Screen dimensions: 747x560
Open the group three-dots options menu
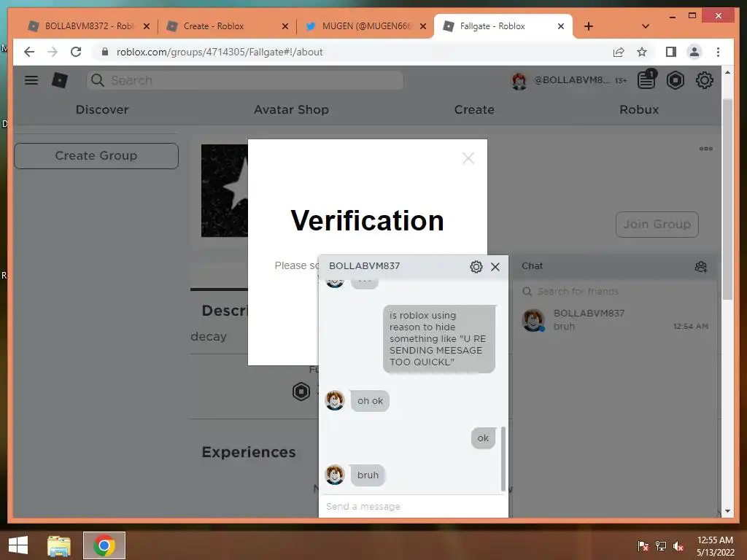coord(706,149)
